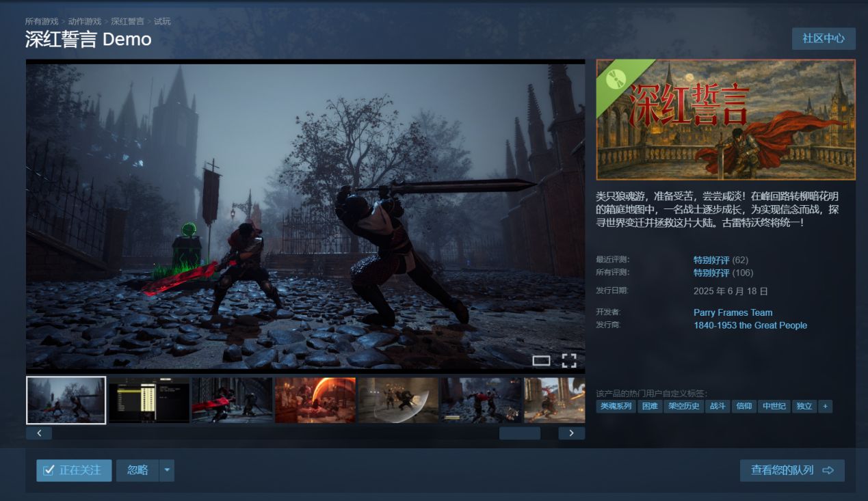Add a tag with the plus button

click(x=825, y=406)
